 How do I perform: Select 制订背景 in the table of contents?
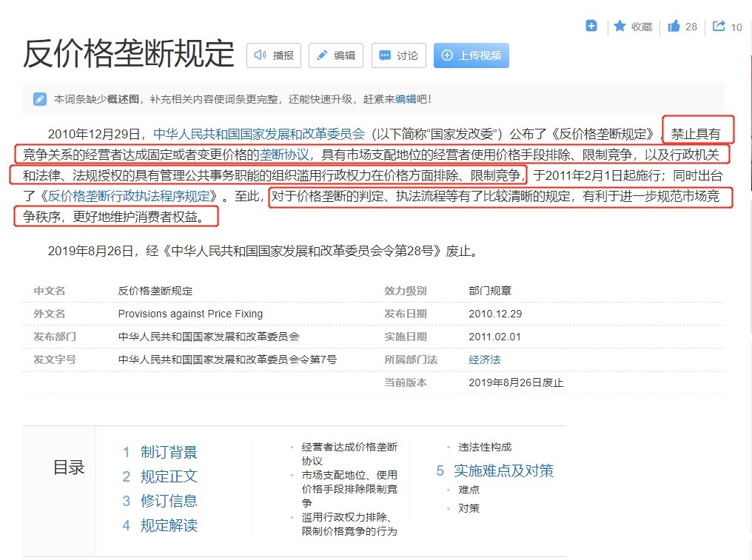click(169, 452)
